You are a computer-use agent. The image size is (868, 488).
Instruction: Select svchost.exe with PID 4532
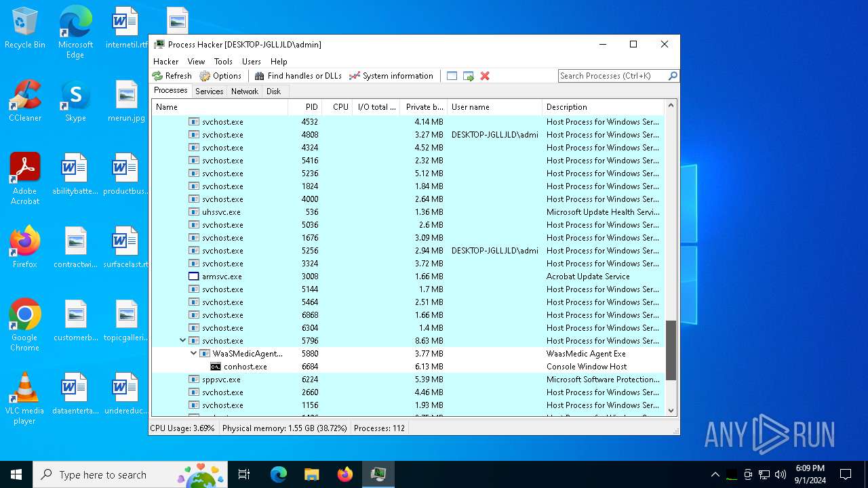(408, 122)
